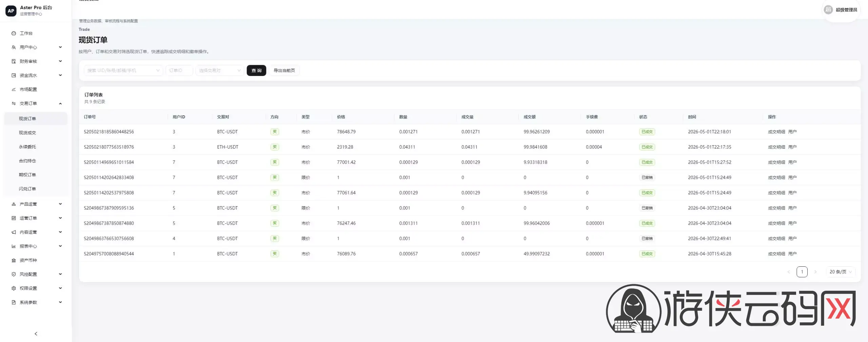The height and width of the screenshot is (342, 868).
Task: Collapse the 交易订单 menu chevron
Action: [x=60, y=103]
